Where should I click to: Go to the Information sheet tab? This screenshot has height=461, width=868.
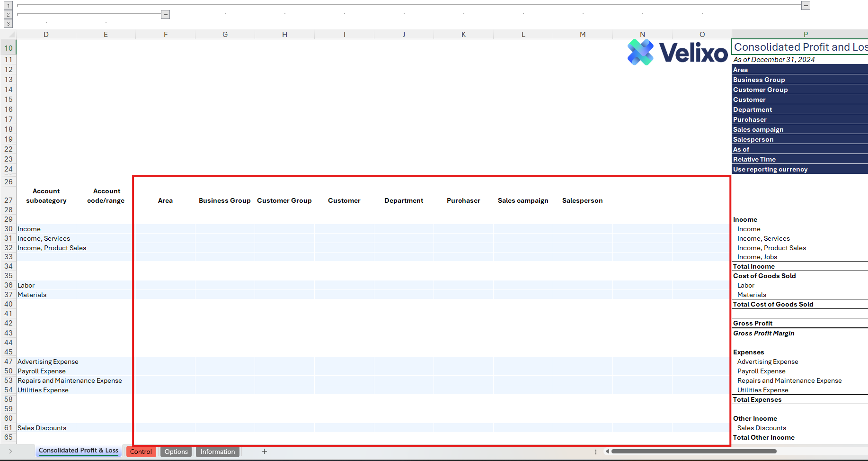[218, 452]
